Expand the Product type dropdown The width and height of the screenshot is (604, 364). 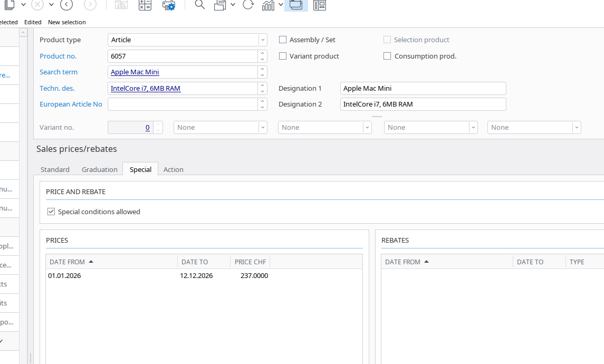pos(263,40)
